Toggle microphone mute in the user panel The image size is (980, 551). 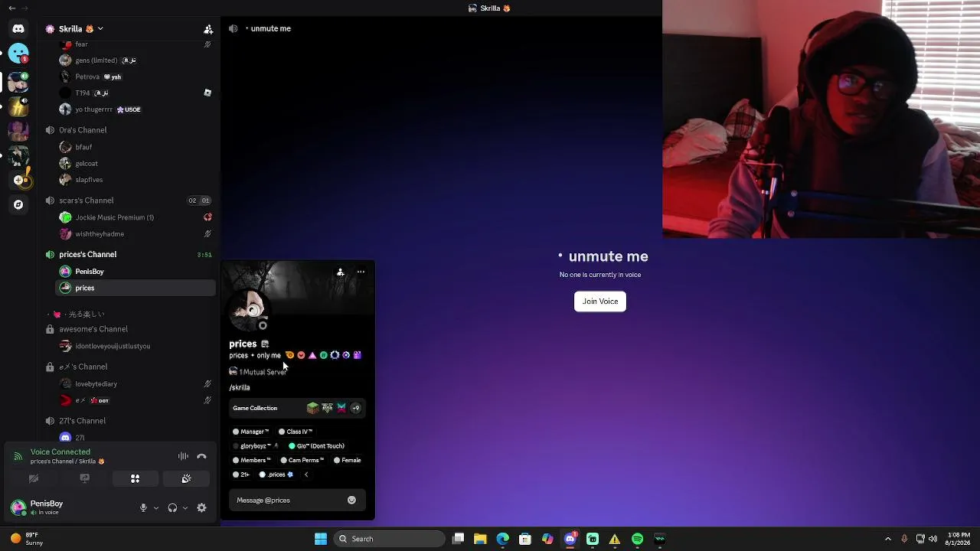[x=143, y=507]
